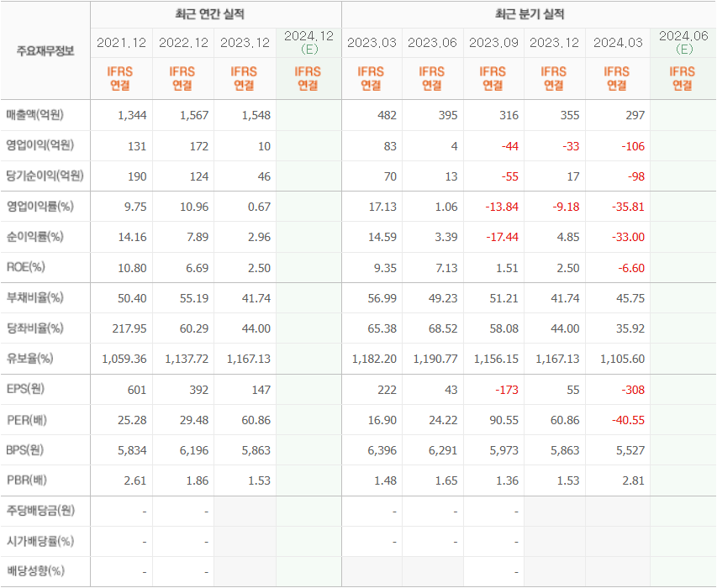Click red ROE value -6.60
This screenshot has width=717, height=588.
[x=631, y=268]
